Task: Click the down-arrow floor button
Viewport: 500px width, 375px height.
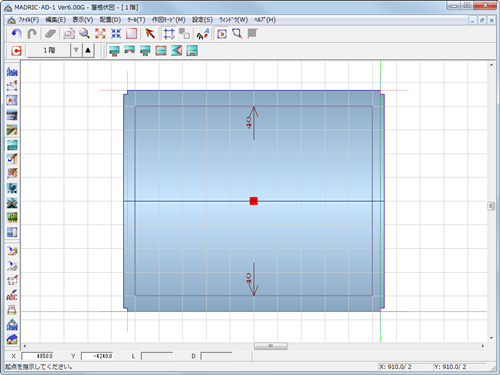Action: tap(76, 50)
